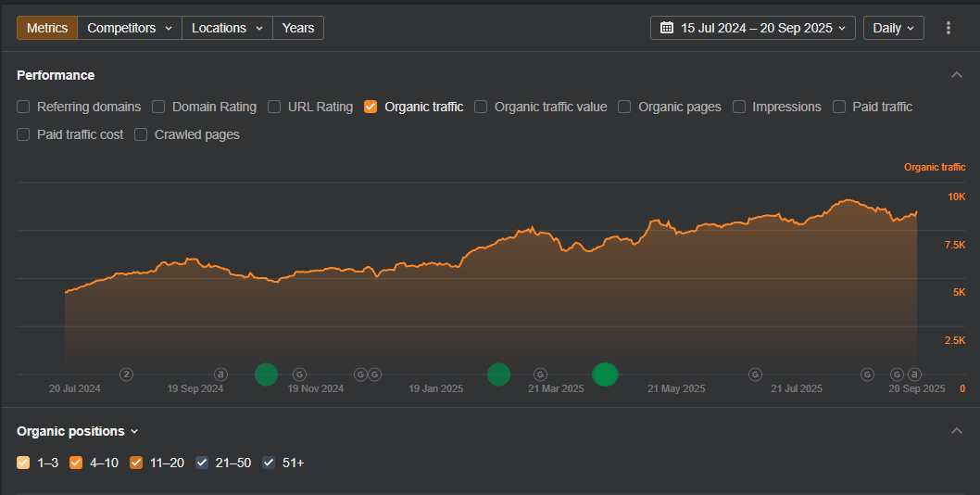
Task: Click the Google update marker above 19 Nov 2024
Action: click(x=299, y=374)
